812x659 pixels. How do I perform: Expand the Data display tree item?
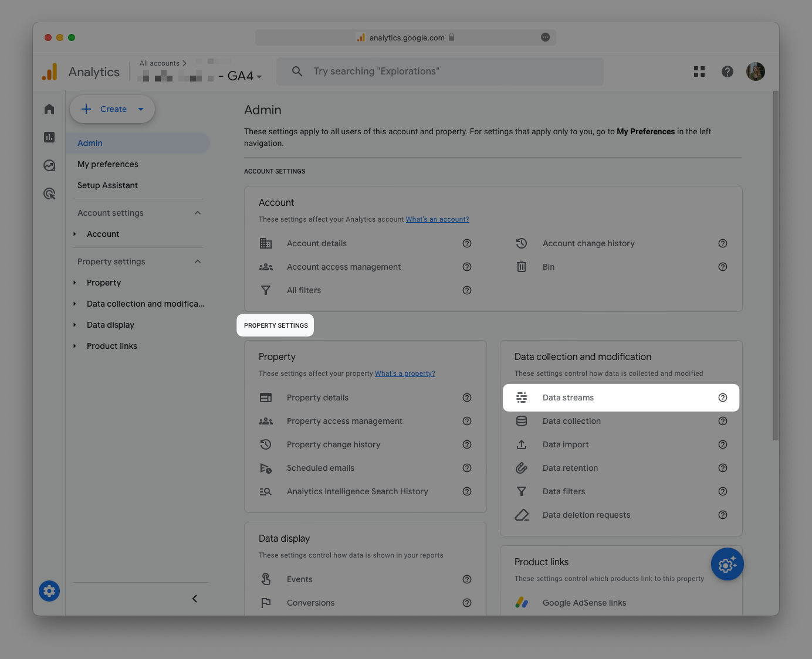pyautogui.click(x=75, y=325)
